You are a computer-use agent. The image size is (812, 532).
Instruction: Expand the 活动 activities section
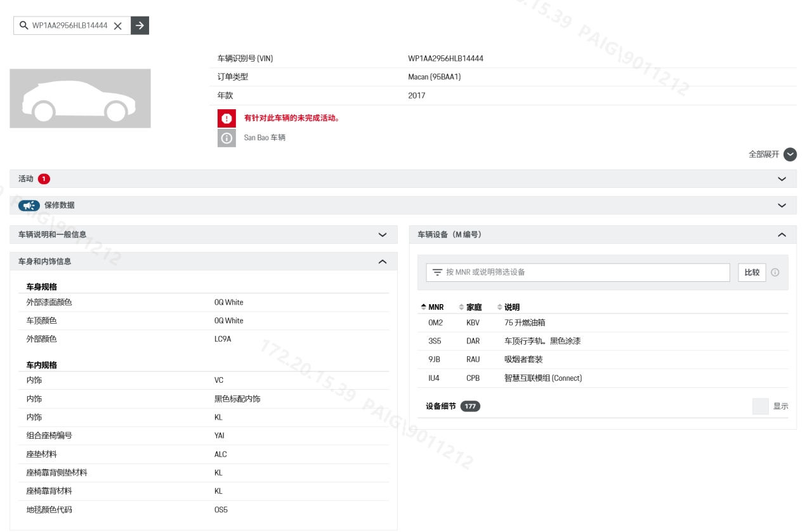pos(782,179)
